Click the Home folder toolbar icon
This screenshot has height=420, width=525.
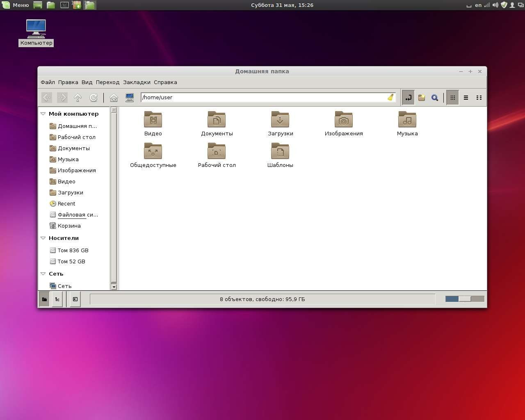pyautogui.click(x=114, y=98)
